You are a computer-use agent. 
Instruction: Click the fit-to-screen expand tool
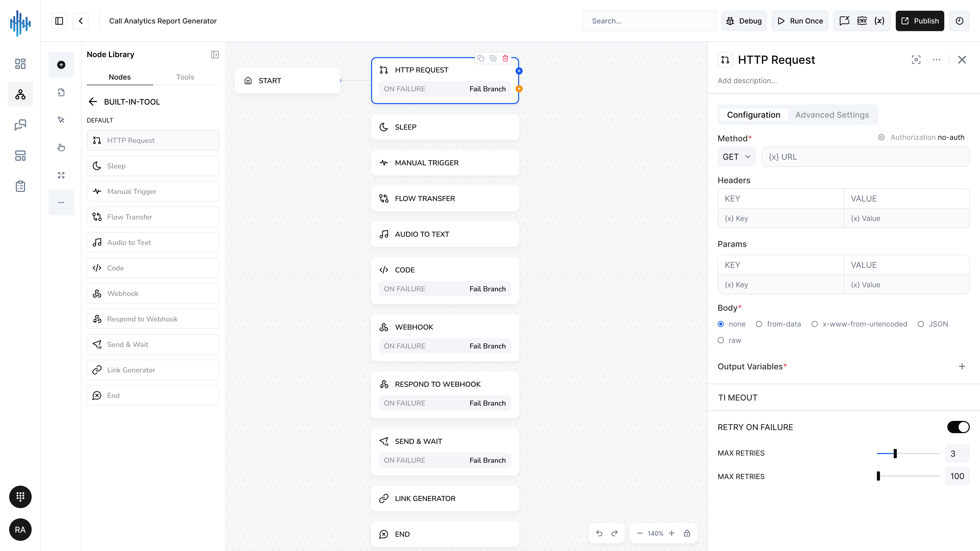coord(61,175)
